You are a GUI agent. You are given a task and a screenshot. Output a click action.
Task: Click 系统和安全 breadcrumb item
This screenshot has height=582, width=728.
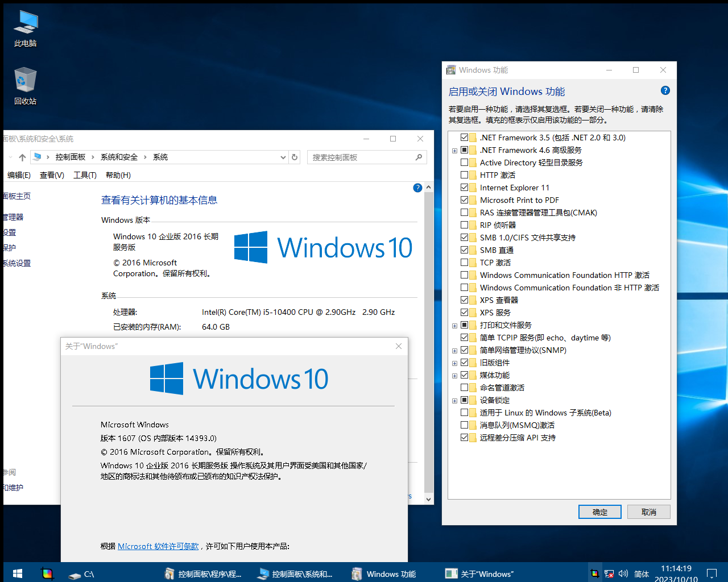coord(119,157)
